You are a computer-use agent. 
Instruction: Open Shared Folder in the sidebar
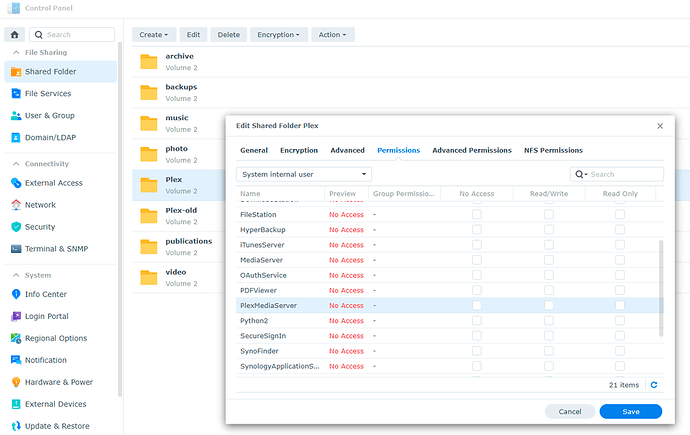[61, 72]
